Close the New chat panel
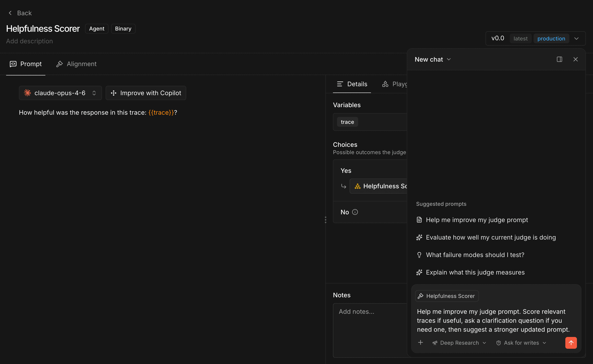The height and width of the screenshot is (364, 593). coord(576,59)
